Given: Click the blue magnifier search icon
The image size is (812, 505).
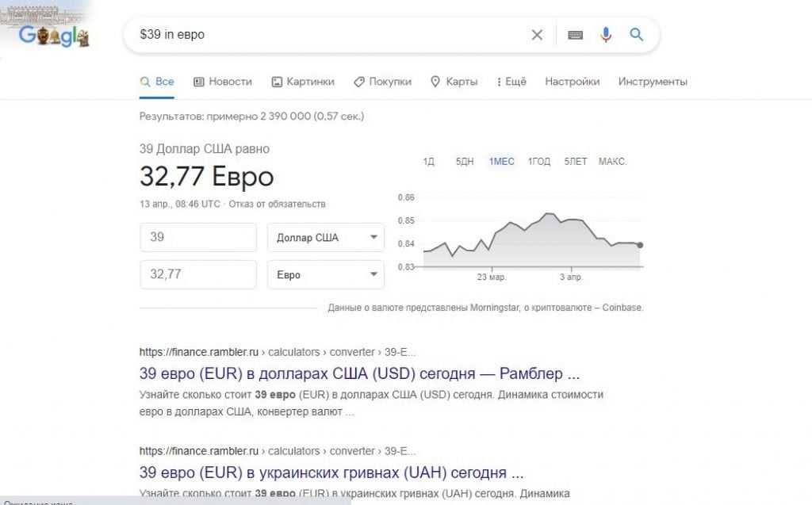Looking at the screenshot, I should (636, 35).
